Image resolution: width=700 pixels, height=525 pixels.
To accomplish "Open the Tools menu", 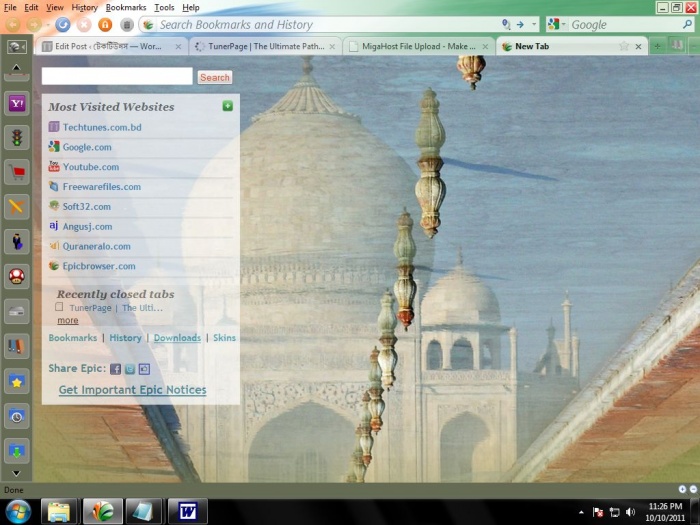I will (164, 8).
